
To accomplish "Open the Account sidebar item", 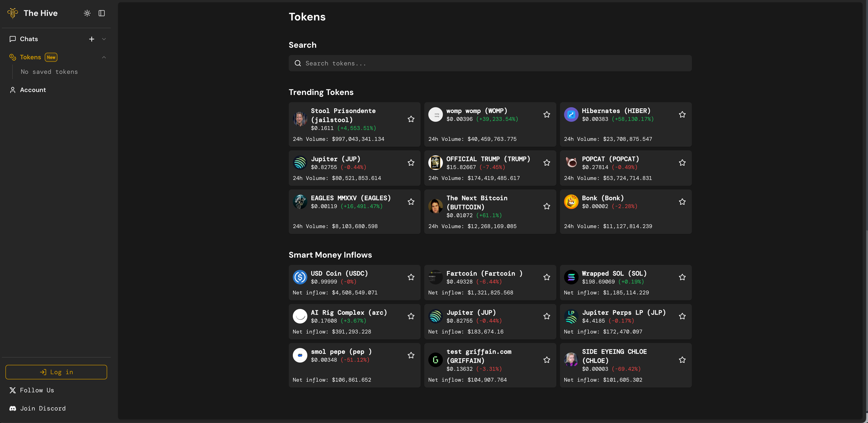I will point(33,90).
